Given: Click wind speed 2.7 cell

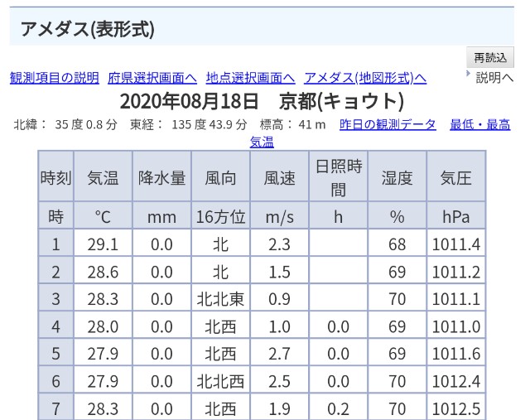Looking at the screenshot, I should pos(280,354).
